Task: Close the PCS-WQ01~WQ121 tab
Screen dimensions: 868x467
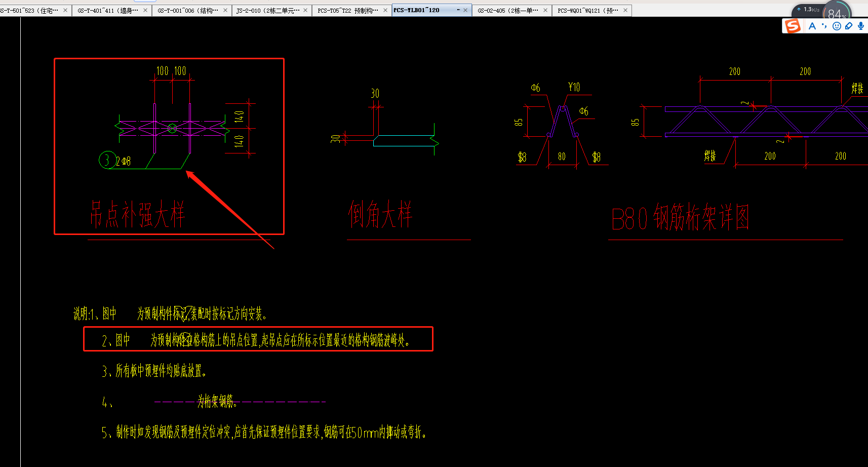Action: click(625, 10)
